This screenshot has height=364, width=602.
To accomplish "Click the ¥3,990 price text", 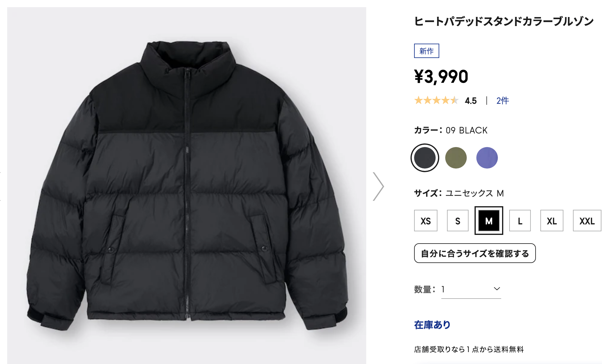I will tap(441, 77).
